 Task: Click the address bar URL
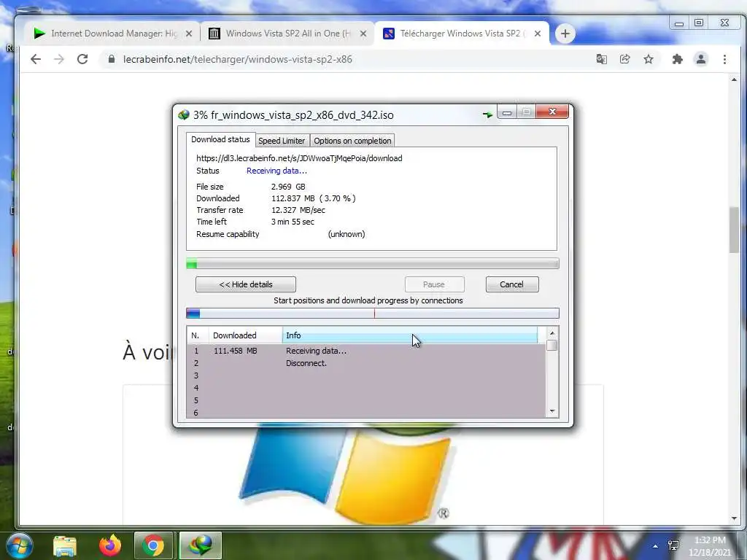tap(237, 60)
